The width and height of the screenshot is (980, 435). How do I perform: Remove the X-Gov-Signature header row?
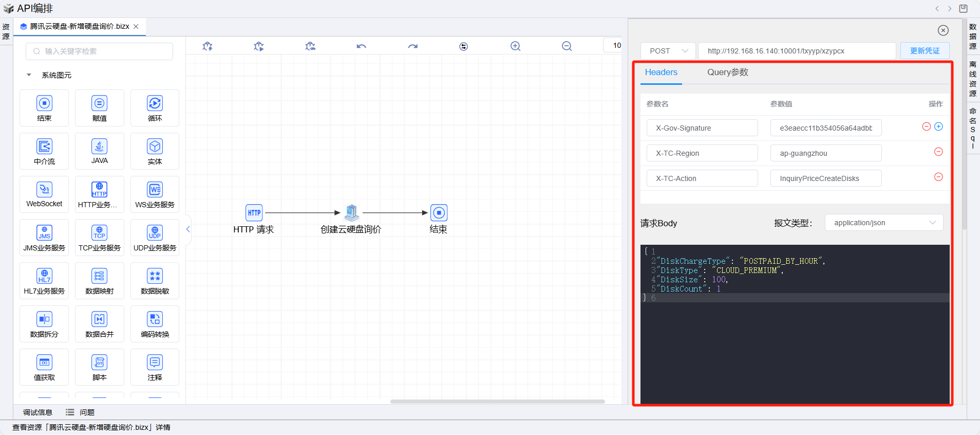point(927,126)
